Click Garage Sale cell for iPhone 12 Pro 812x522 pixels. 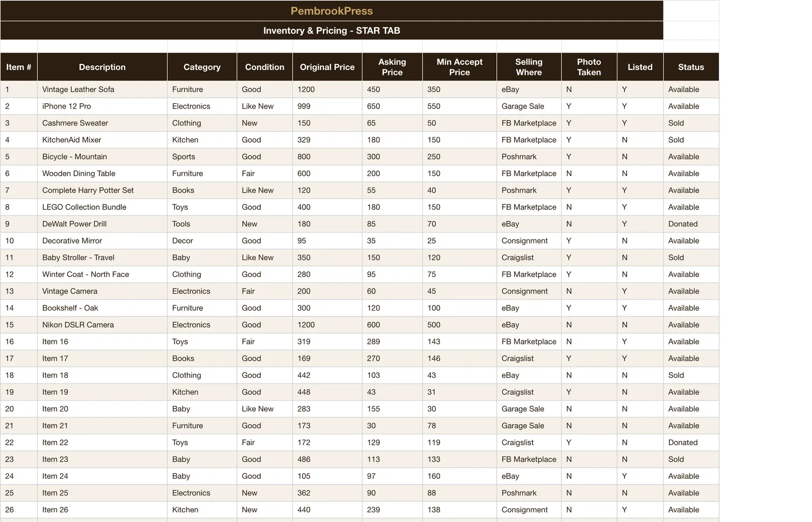tap(529, 106)
